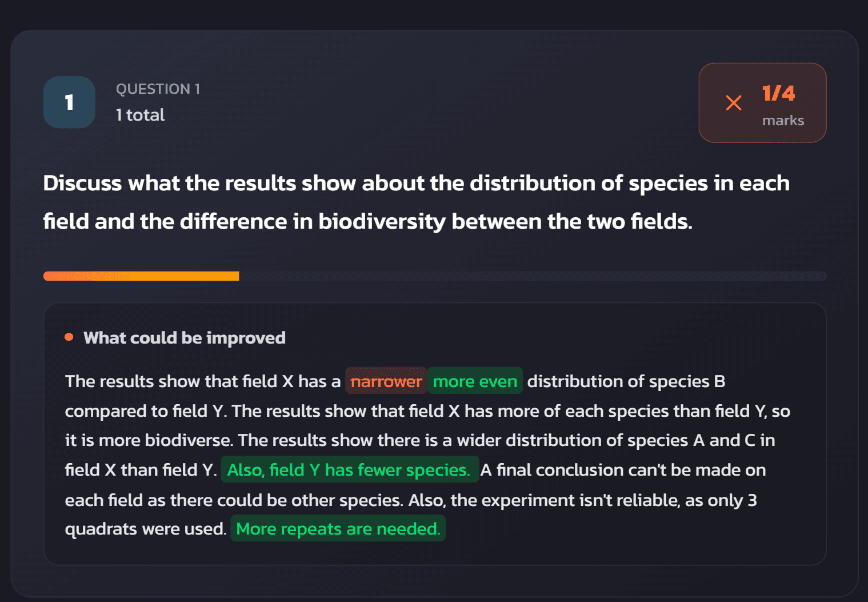Click the sentence "A final conclusion can't be made on"

pos(623,470)
